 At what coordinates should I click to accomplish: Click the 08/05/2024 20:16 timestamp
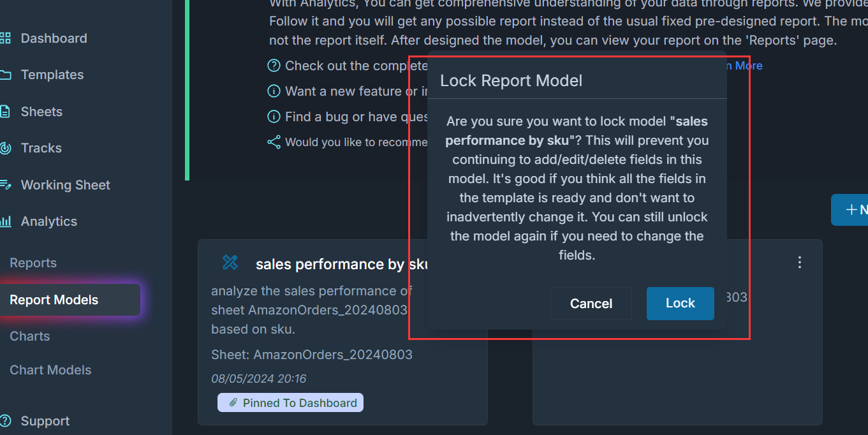point(259,379)
